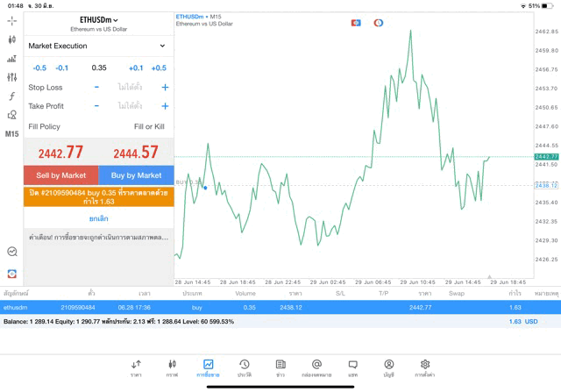Increase Stop Loss with plus button

coord(165,88)
